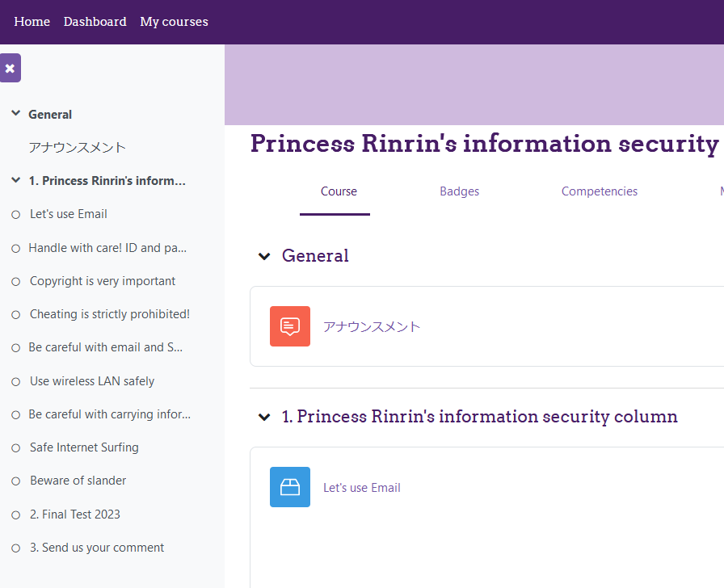This screenshot has width=724, height=588.
Task: Click completion circle beside 2. Final Test 2023
Action: 15,515
